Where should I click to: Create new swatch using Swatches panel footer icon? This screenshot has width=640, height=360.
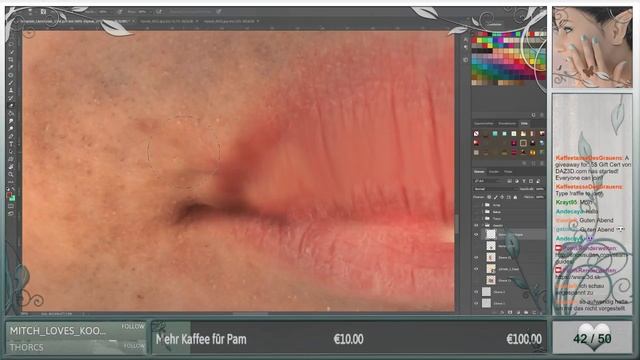533,115
